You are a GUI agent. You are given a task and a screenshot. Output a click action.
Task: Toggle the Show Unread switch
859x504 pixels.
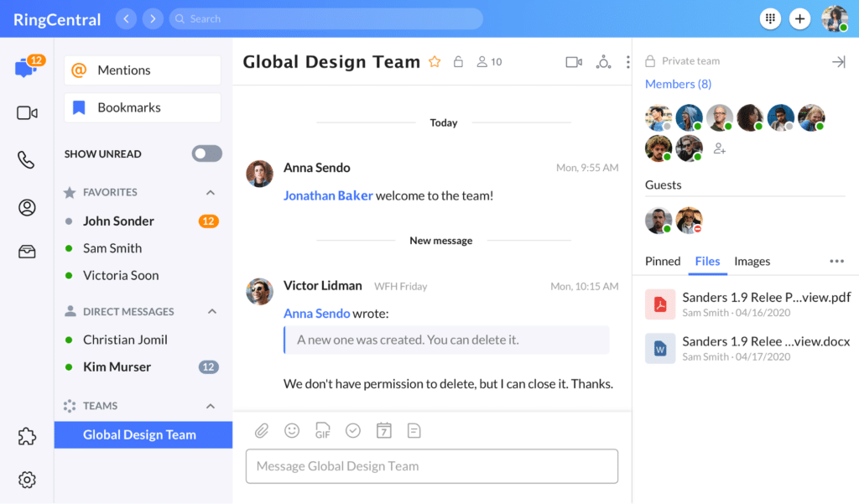(x=206, y=153)
